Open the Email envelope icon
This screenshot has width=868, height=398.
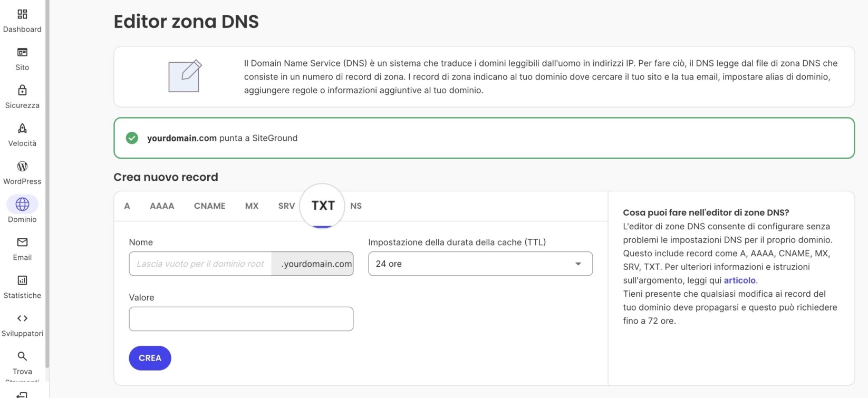tap(22, 242)
